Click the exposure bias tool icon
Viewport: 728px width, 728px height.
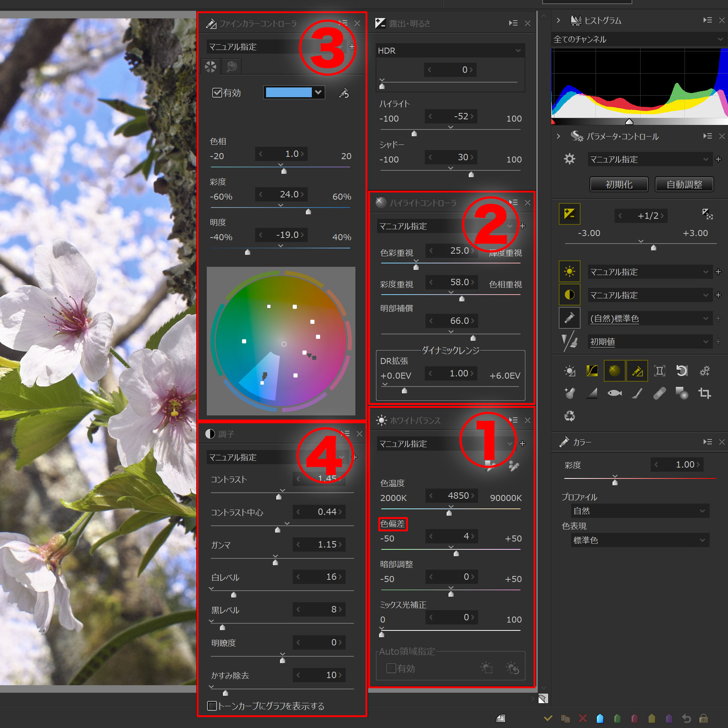569,214
